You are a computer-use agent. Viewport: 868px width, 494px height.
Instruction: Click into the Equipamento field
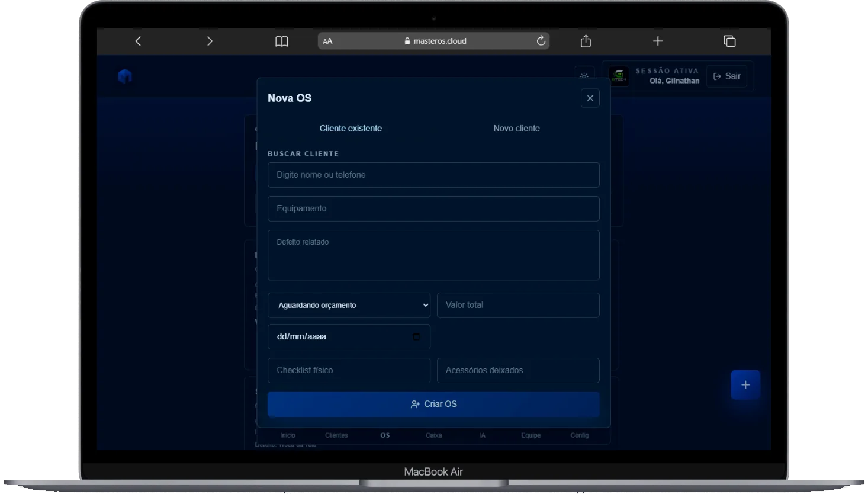click(433, 209)
